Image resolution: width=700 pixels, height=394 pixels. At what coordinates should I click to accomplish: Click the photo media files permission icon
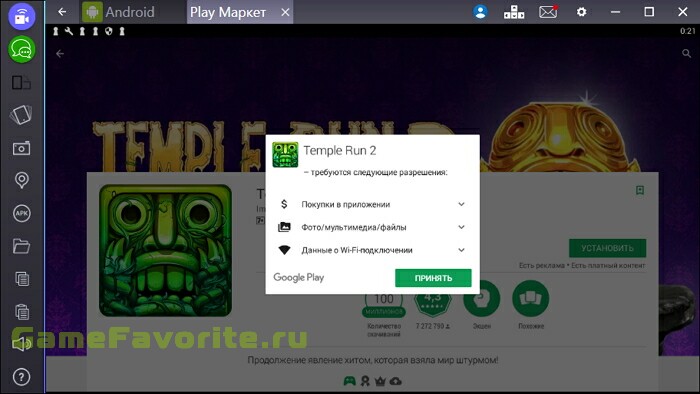coord(284,227)
